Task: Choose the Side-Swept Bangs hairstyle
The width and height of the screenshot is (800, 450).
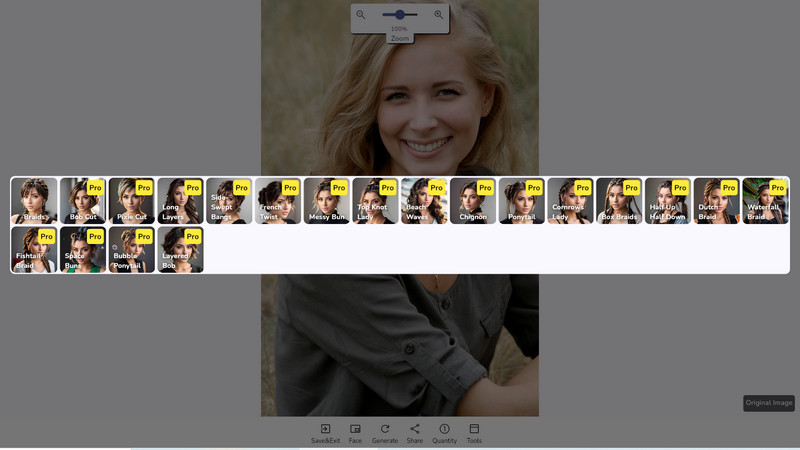Action: [229, 201]
